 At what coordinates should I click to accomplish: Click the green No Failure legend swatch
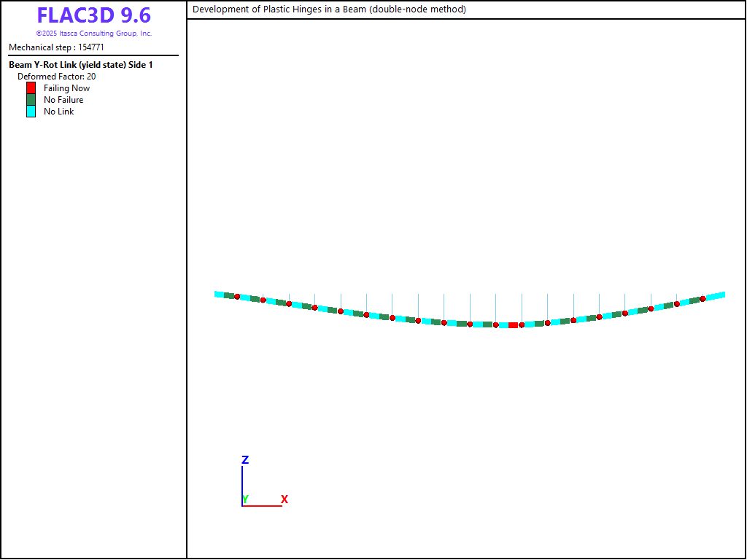tap(31, 100)
